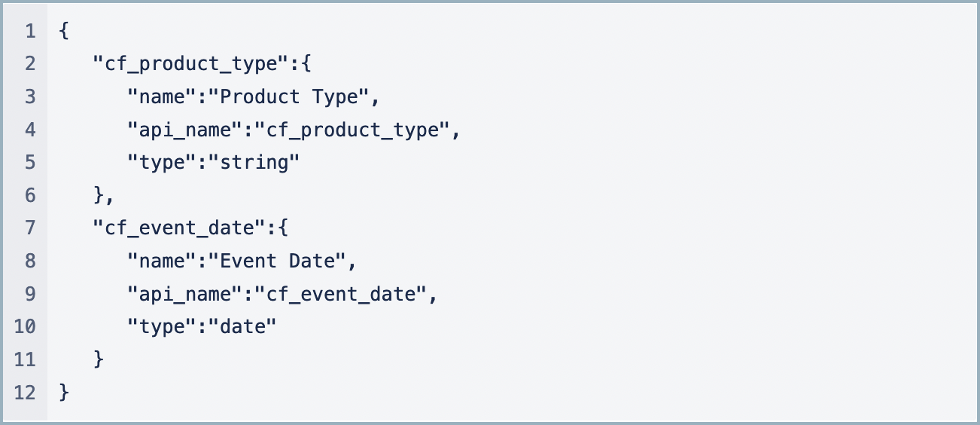This screenshot has width=980, height=425.
Task: Click the "cf_product_type" key on line 2
Action: click(x=185, y=64)
